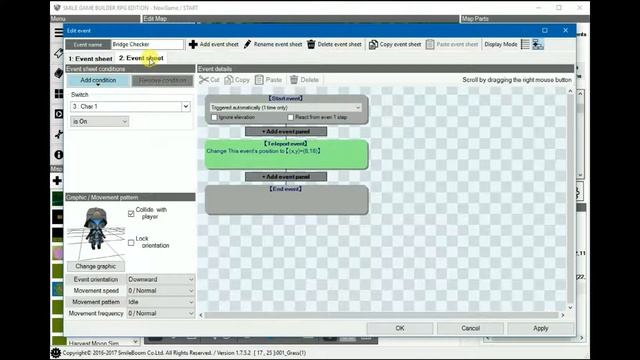The image size is (640, 360).
Task: Click the Apply button
Action: [540, 328]
